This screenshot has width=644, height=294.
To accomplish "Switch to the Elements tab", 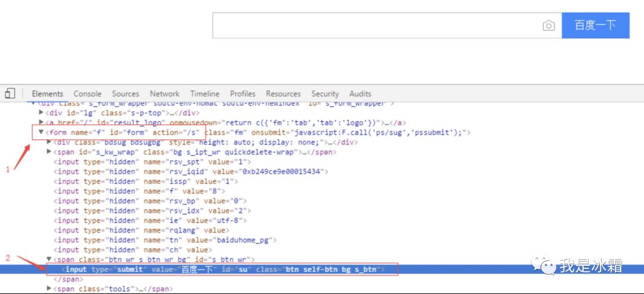I will point(48,94).
